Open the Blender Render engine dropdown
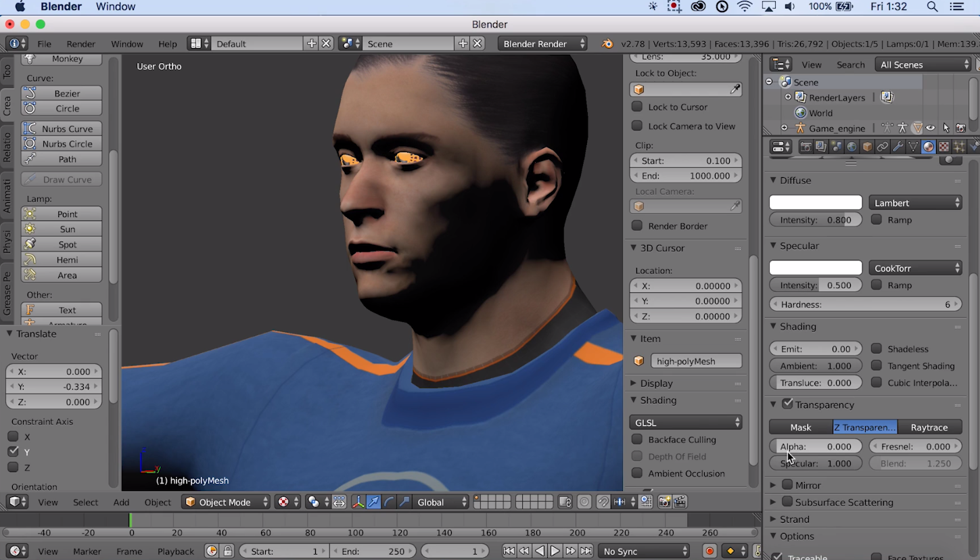Screen dimensions: 980x560 tap(542, 43)
